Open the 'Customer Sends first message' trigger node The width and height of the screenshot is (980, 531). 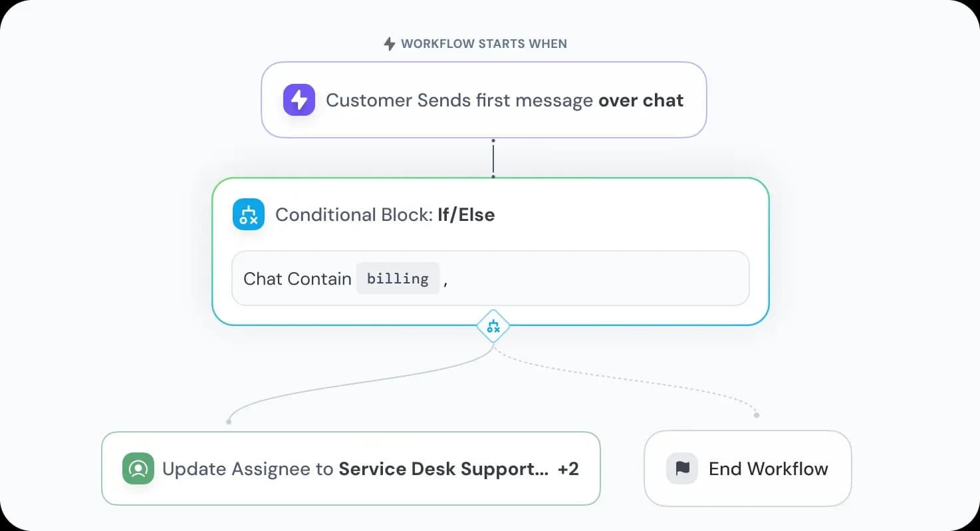click(459, 100)
